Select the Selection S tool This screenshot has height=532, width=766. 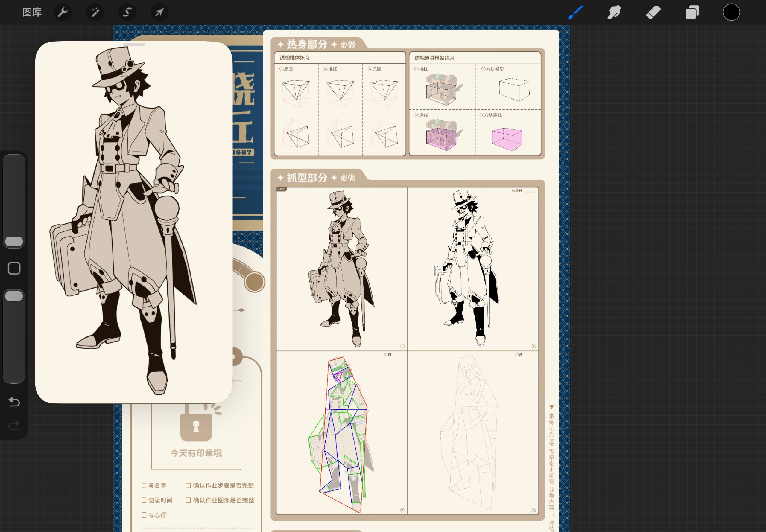pos(127,12)
